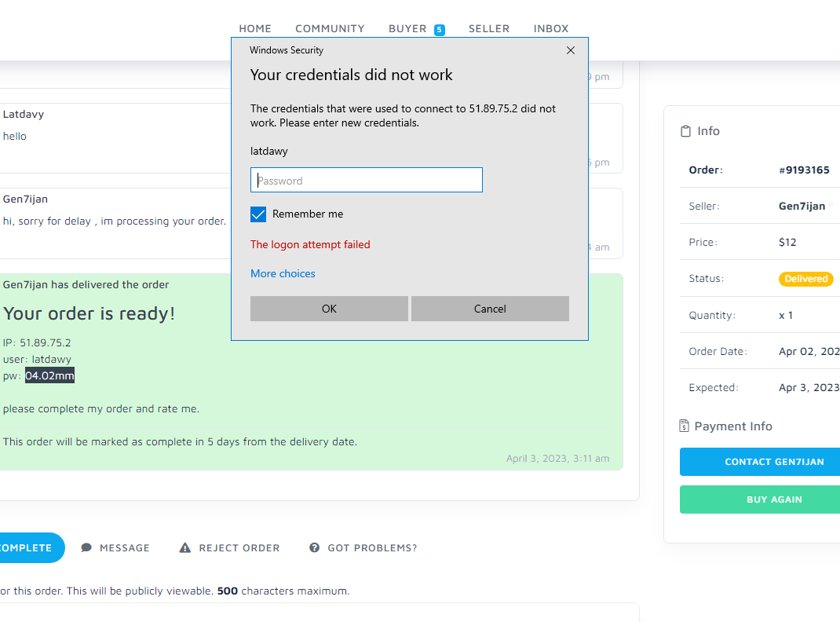
Task: Click Gen7ijan name above the delay message
Action: click(25, 199)
